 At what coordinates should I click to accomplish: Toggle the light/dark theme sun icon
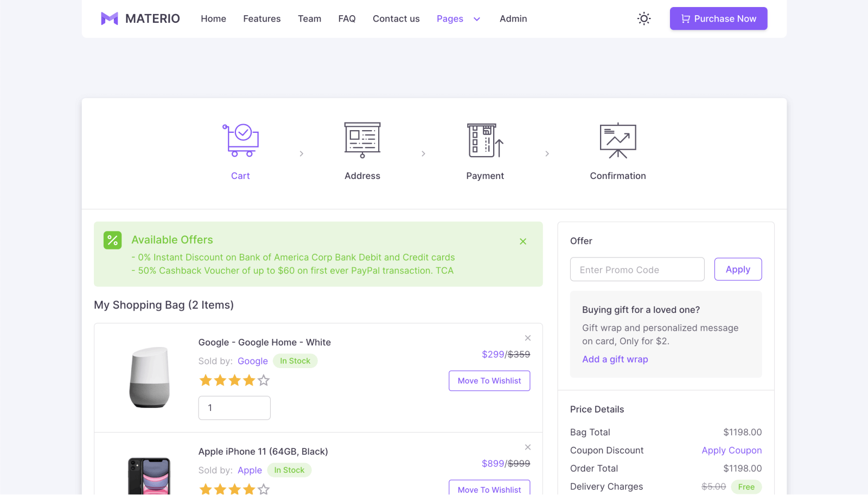point(644,18)
